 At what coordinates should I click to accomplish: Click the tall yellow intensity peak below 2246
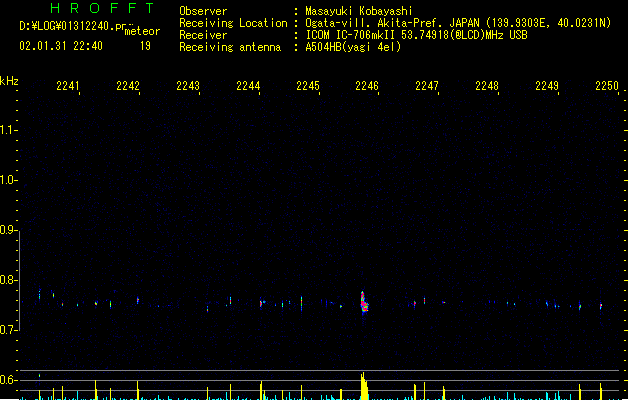click(x=364, y=386)
